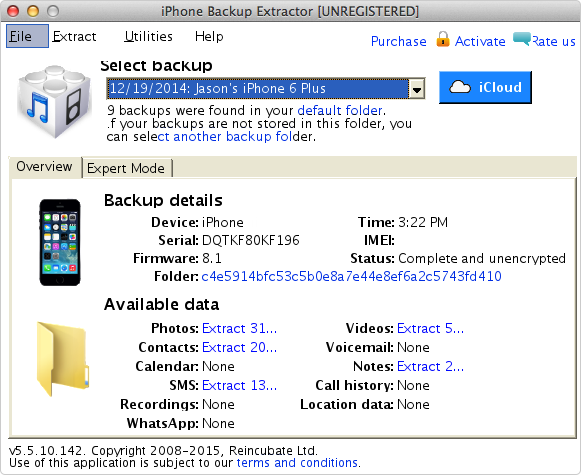Click the status Complete and unencrypted
The width and height of the screenshot is (581, 475).
point(482,259)
